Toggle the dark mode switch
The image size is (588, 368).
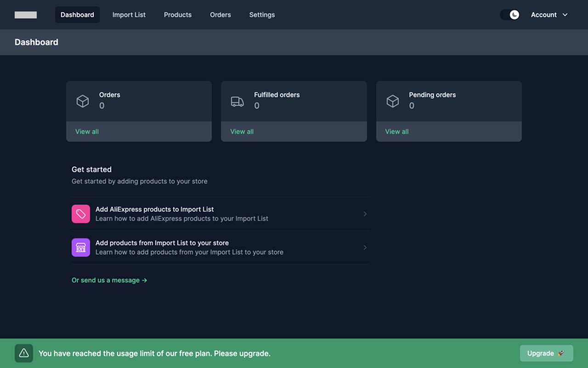(x=510, y=15)
